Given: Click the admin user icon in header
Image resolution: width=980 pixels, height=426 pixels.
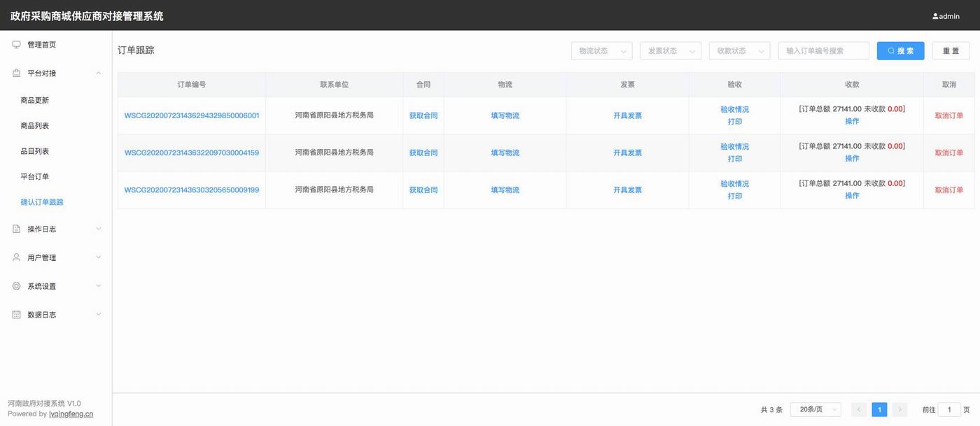Looking at the screenshot, I should [935, 16].
